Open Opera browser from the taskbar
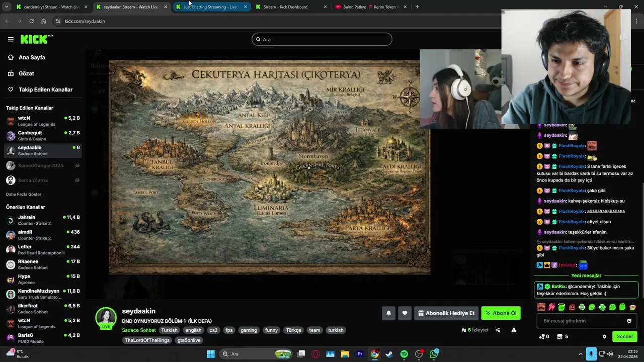 coord(315,354)
